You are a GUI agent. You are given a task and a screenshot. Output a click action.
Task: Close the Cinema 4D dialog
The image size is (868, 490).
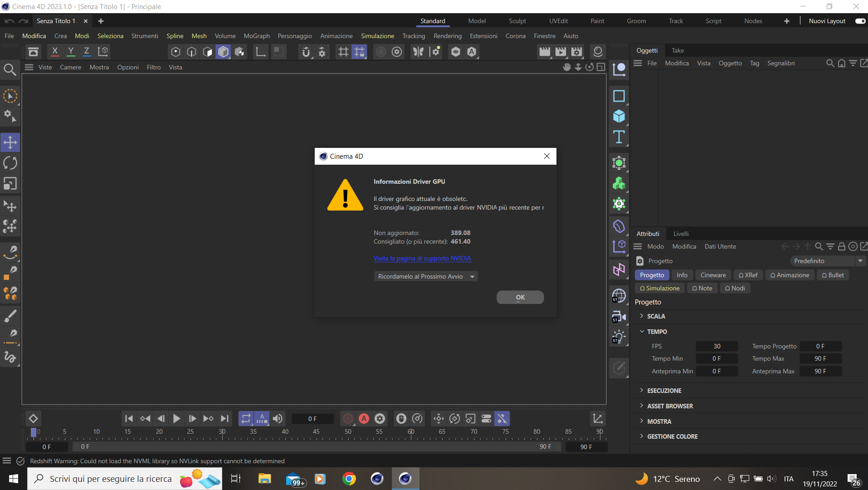(547, 156)
